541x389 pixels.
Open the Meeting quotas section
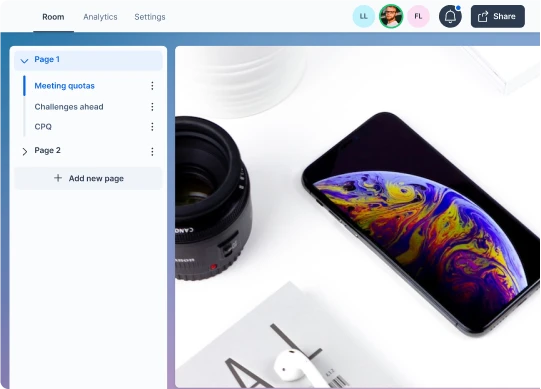tap(65, 86)
